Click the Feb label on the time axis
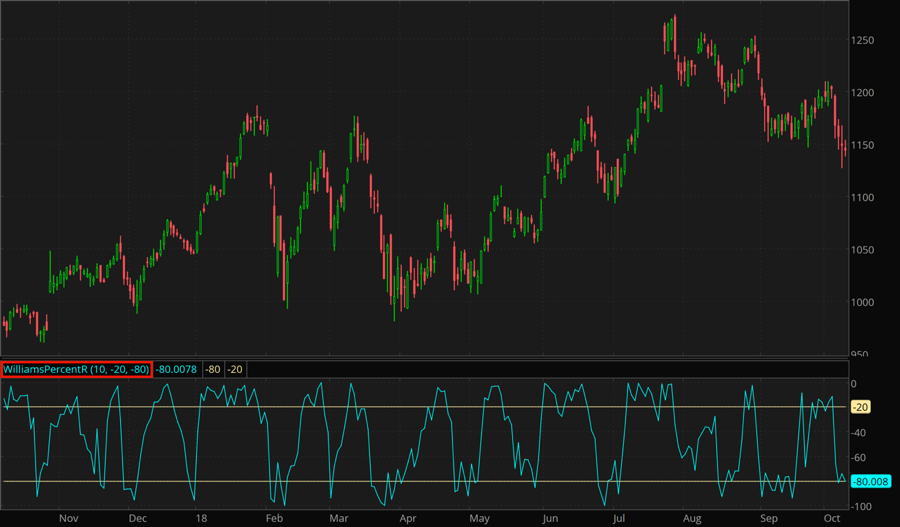The image size is (900, 527). tap(274, 519)
